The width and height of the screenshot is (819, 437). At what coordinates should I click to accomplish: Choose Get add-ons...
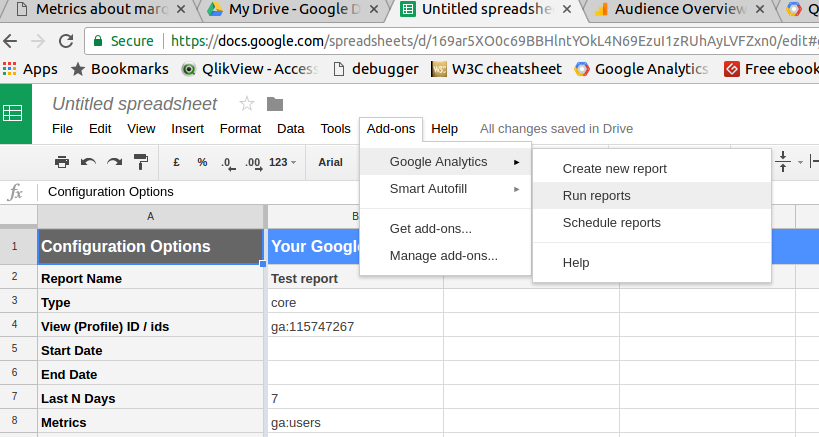click(446, 229)
